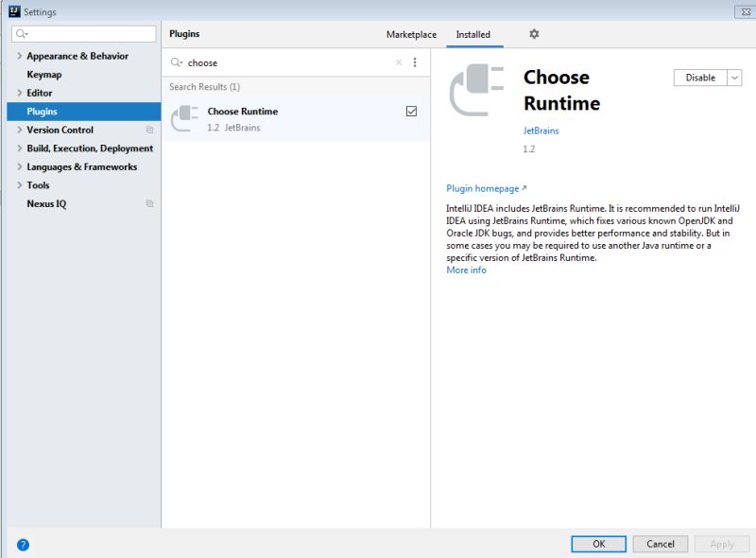Image resolution: width=756 pixels, height=558 pixels.
Task: Expand Languages & Frameworks section
Action: point(19,166)
